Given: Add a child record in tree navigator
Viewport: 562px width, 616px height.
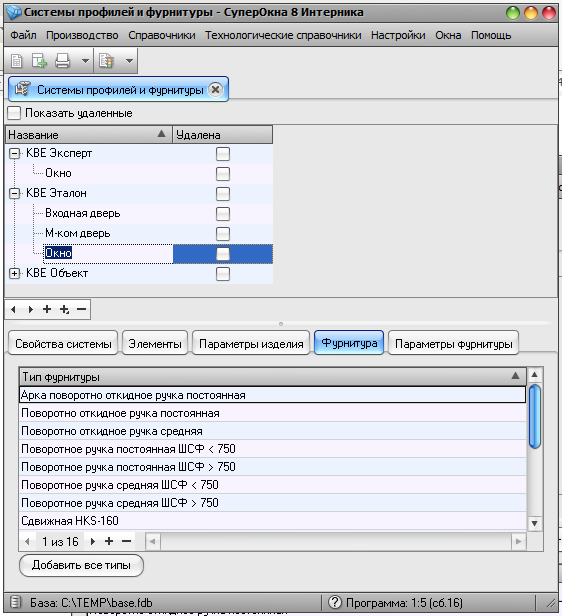Looking at the screenshot, I should point(64,310).
